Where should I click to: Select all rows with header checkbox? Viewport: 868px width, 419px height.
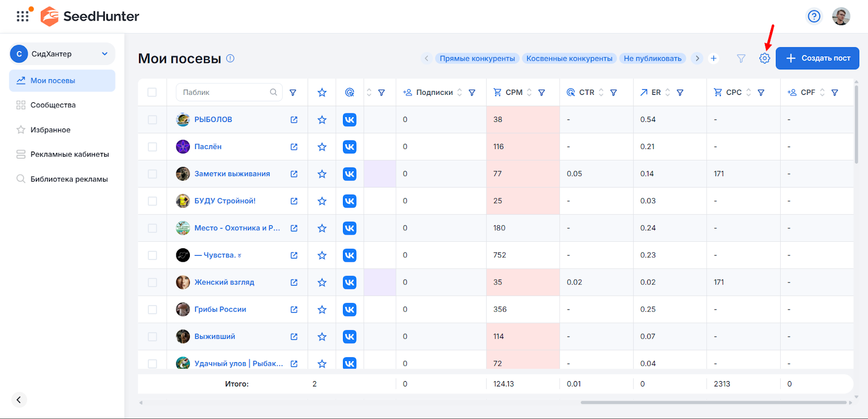click(x=152, y=93)
